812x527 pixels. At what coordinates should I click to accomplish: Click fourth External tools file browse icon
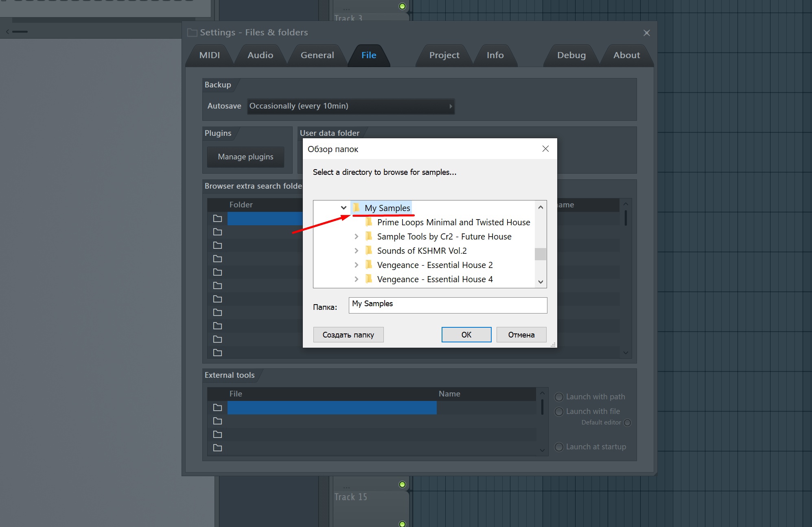(218, 448)
